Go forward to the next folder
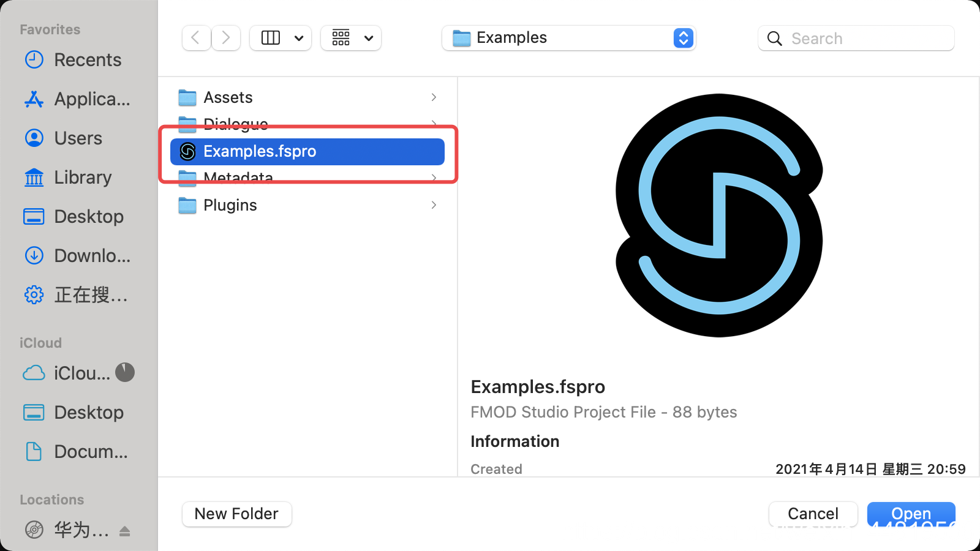Screen dimensions: 980x551 [x=226, y=38]
